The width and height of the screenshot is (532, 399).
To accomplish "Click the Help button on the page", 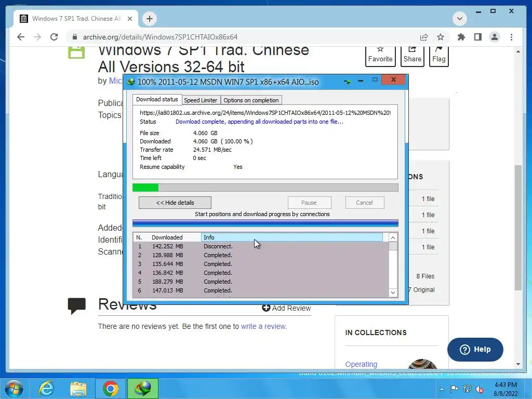I will (475, 350).
